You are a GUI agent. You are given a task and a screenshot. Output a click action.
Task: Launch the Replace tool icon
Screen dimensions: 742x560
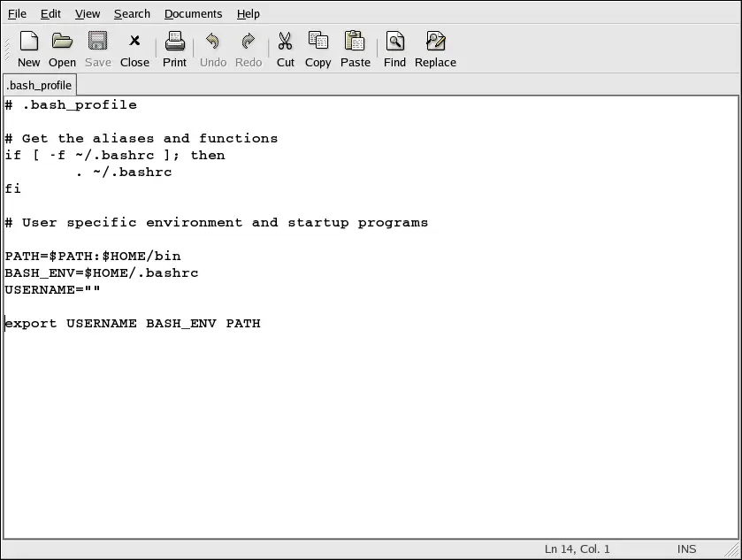(435, 49)
